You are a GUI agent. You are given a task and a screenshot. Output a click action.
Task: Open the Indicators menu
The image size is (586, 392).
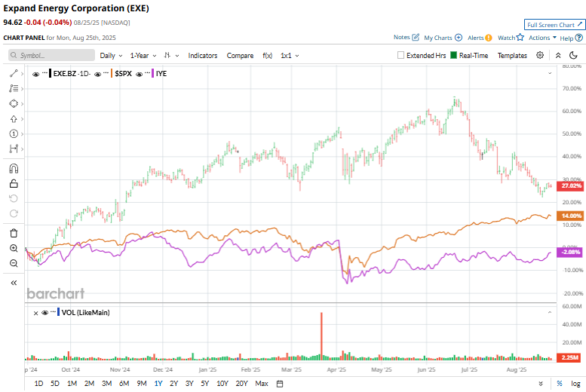(203, 55)
